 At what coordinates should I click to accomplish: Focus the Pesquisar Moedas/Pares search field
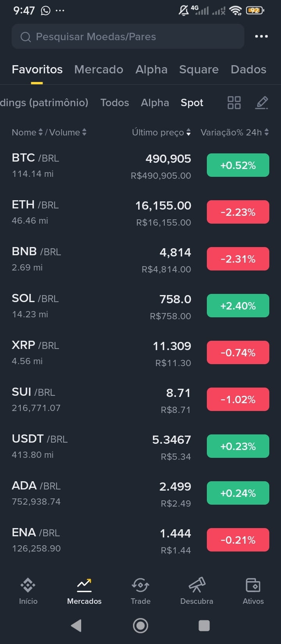point(128,36)
